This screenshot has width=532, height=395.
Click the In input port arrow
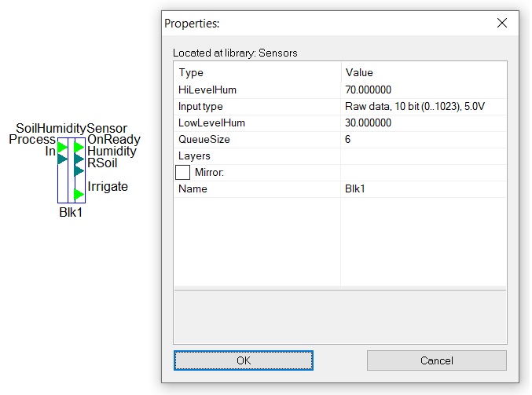tap(62, 159)
